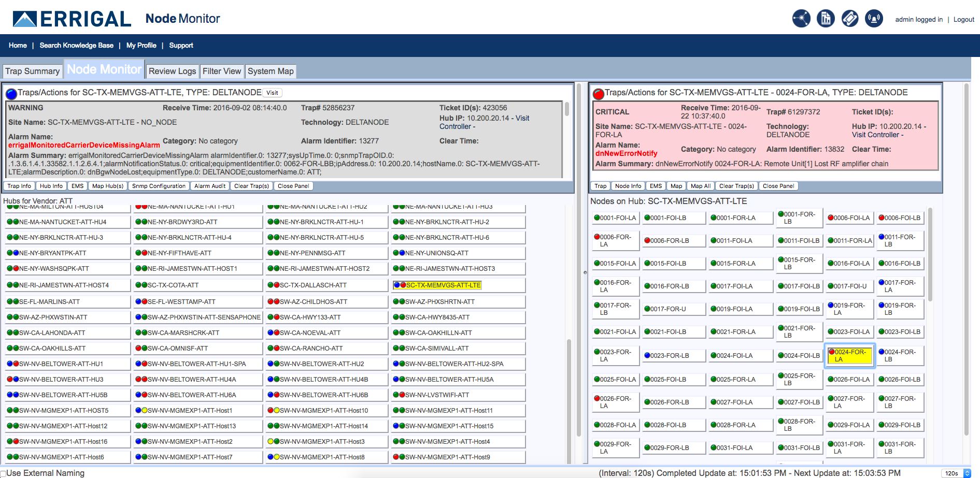The image size is (980, 478).
Task: Open the ticket icon in header
Action: [850, 19]
